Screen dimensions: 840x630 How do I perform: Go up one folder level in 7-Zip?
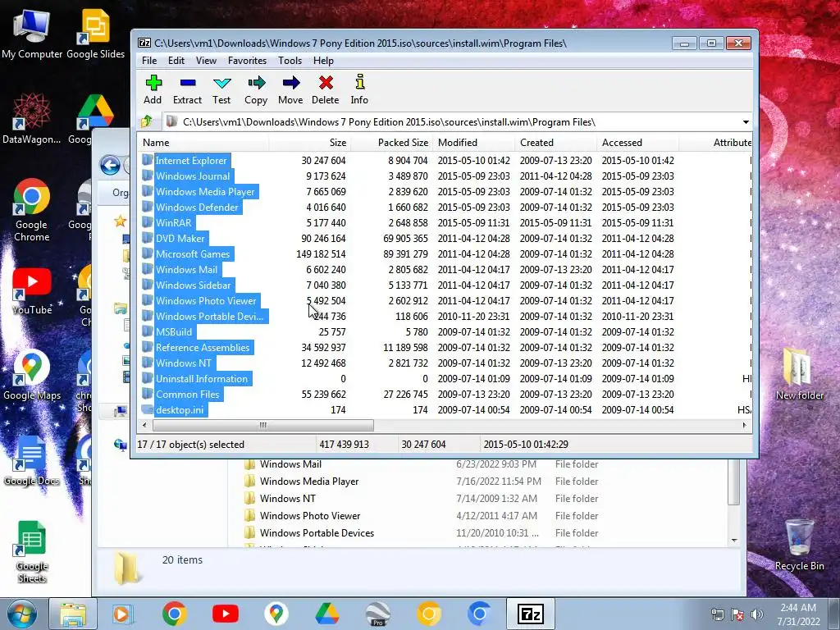point(147,122)
